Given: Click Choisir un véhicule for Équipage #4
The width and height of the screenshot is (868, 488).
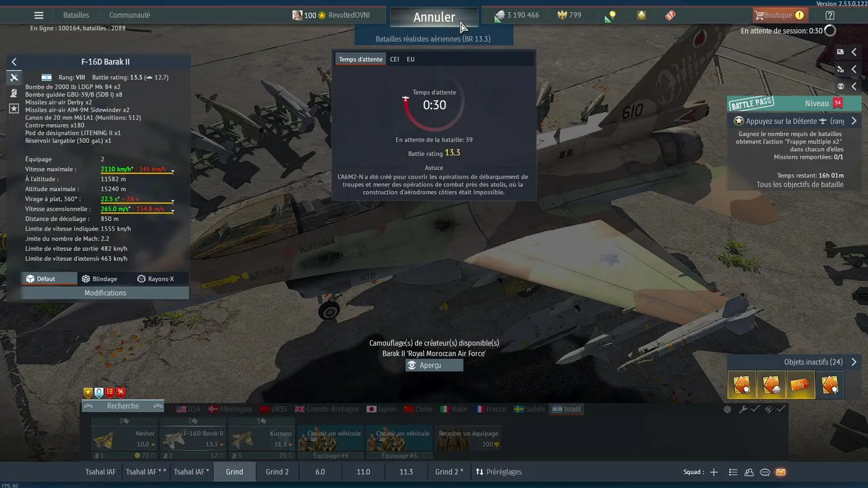Looking at the screenshot, I should point(331,443).
